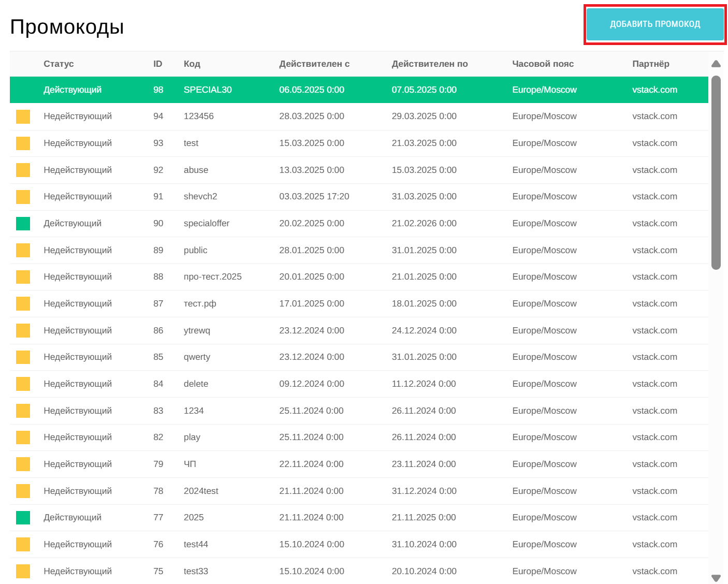
Task: Click the yellow status square for 123456
Action: (x=23, y=116)
